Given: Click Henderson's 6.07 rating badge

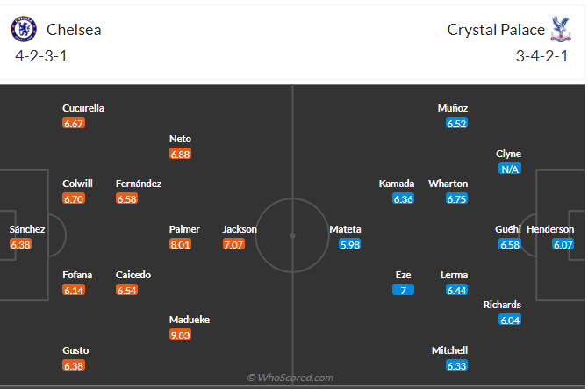Looking at the screenshot, I should point(563,245).
